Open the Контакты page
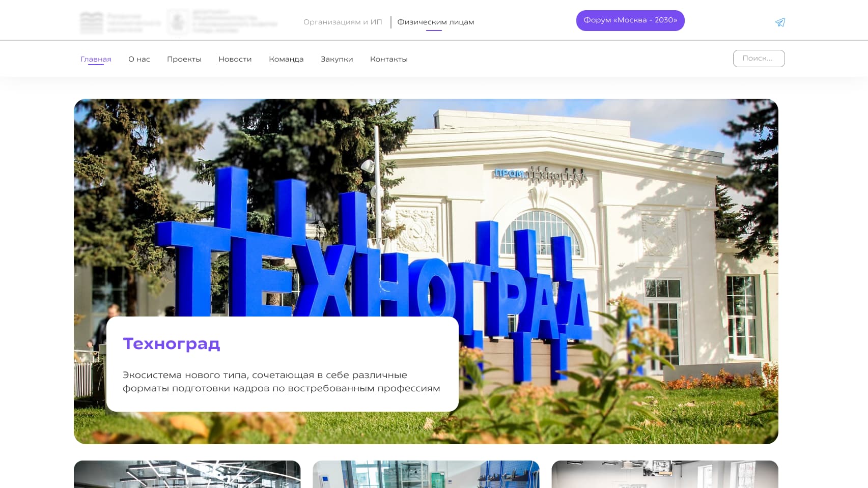The width and height of the screenshot is (868, 488). [x=388, y=59]
